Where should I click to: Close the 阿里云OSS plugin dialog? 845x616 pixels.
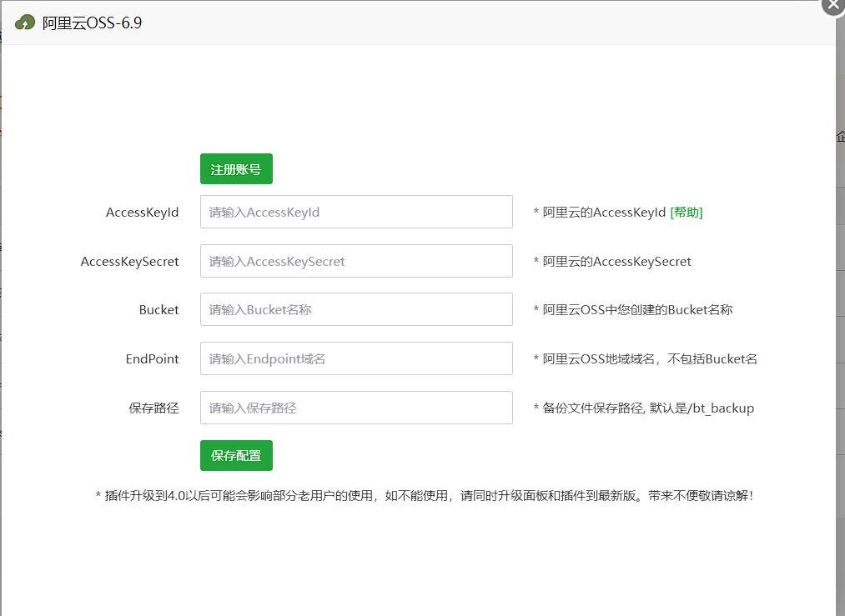pyautogui.click(x=832, y=4)
